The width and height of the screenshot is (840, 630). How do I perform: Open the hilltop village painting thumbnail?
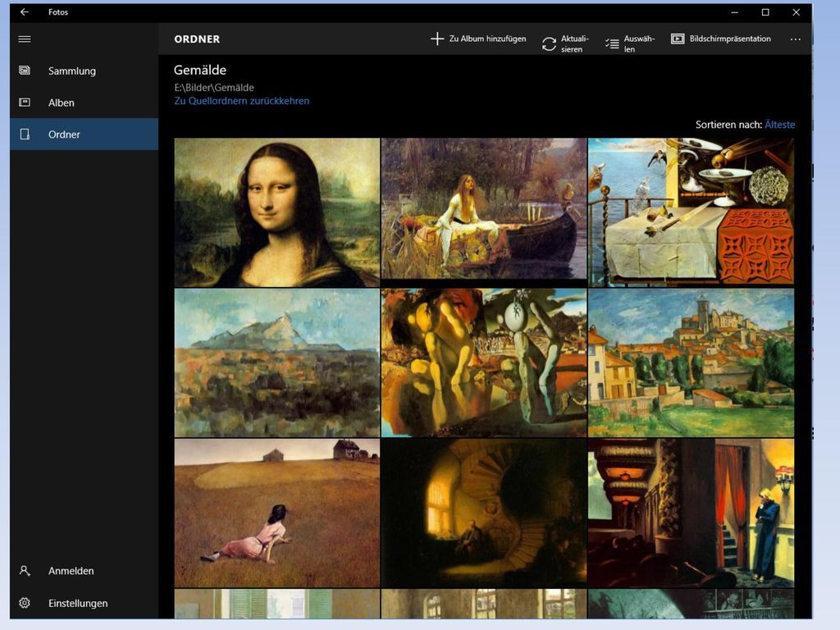point(691,363)
